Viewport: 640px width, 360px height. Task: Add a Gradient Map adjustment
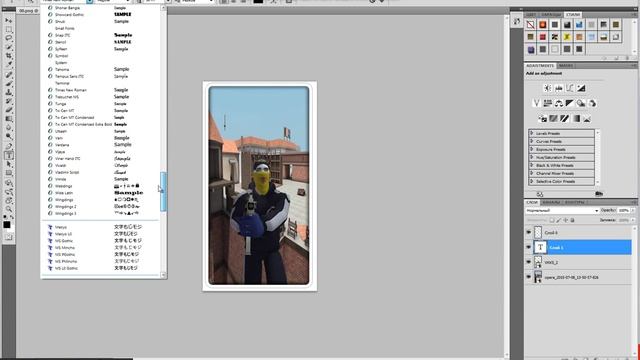click(576, 119)
